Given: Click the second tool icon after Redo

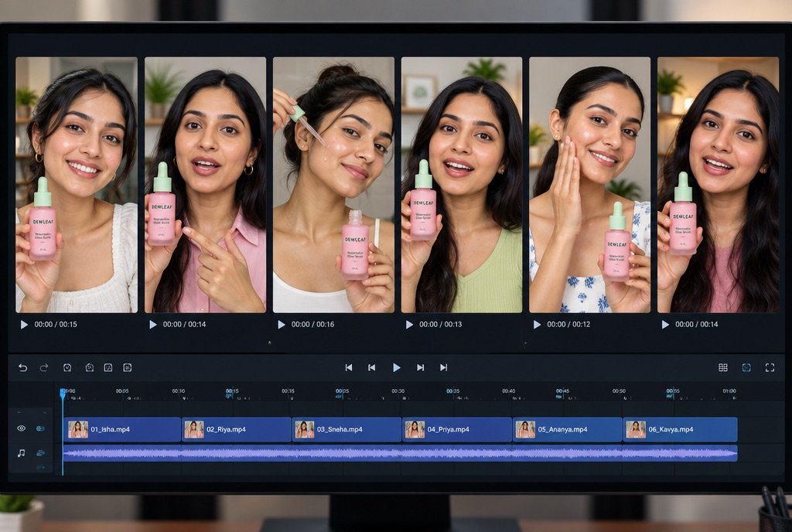Looking at the screenshot, I should [x=90, y=367].
